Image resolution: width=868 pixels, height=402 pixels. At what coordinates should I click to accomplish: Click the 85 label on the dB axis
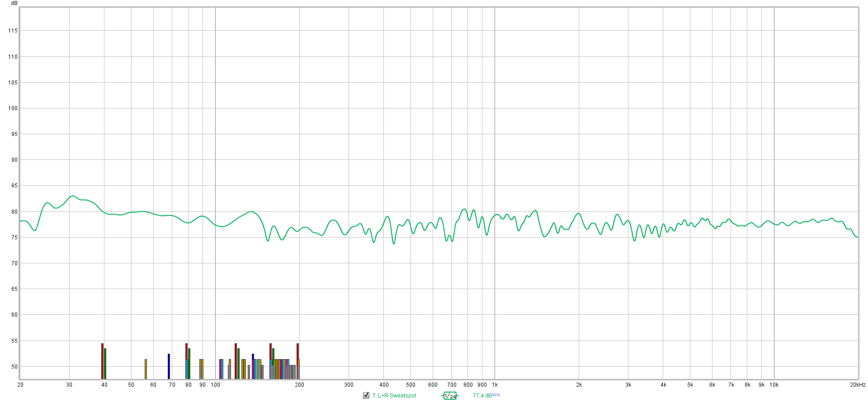click(x=14, y=186)
